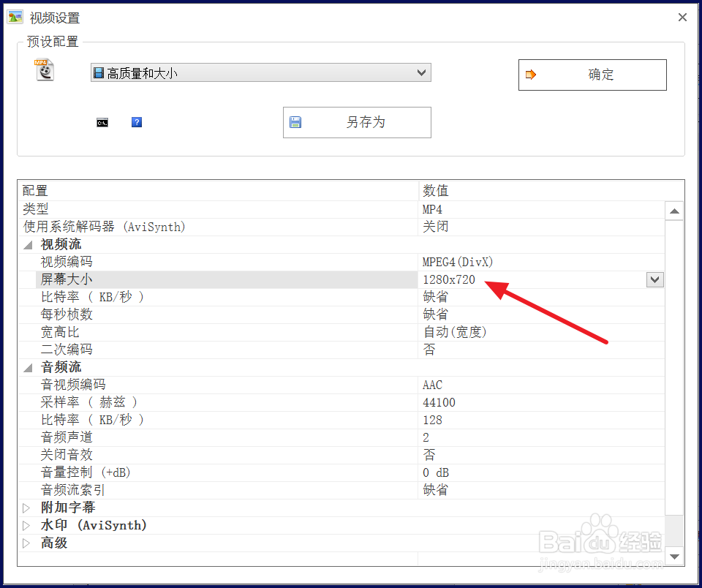This screenshot has height=588, width=702.
Task: Click the image icon in the window title bar
Action: [15, 16]
